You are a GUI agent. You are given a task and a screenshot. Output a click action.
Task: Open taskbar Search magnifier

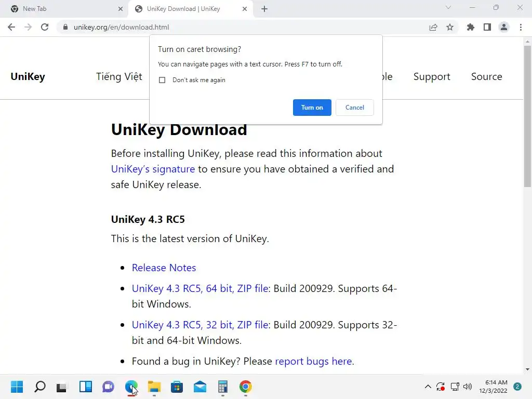pos(39,387)
